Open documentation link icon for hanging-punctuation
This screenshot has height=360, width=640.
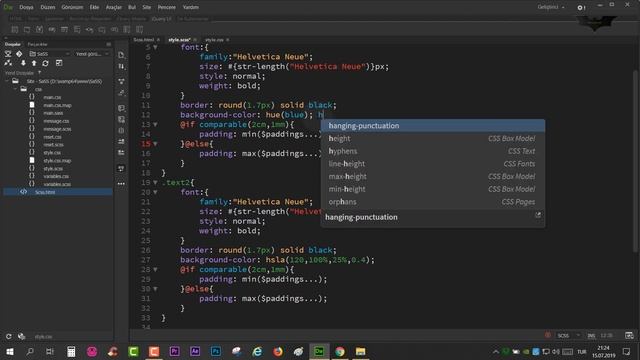point(538,215)
